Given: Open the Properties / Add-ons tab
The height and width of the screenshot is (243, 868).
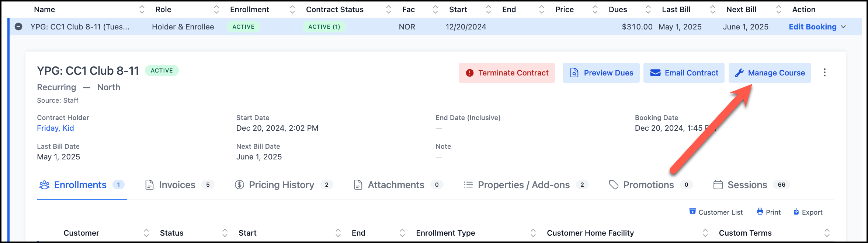Looking at the screenshot, I should 526,185.
